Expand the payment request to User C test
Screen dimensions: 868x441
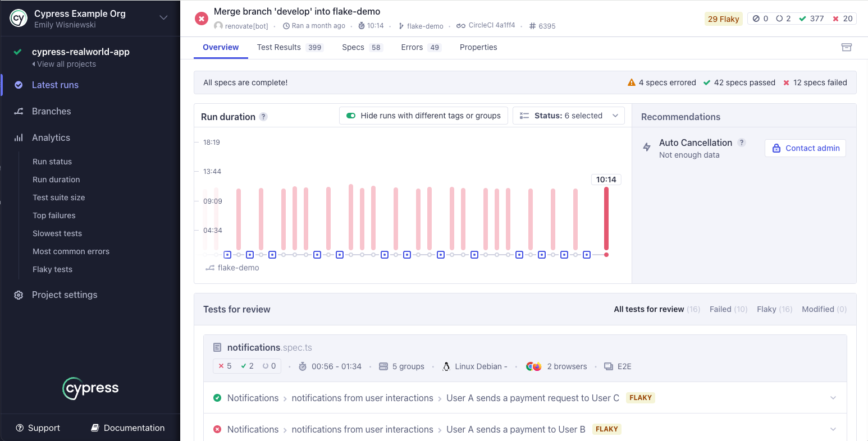pyautogui.click(x=833, y=398)
